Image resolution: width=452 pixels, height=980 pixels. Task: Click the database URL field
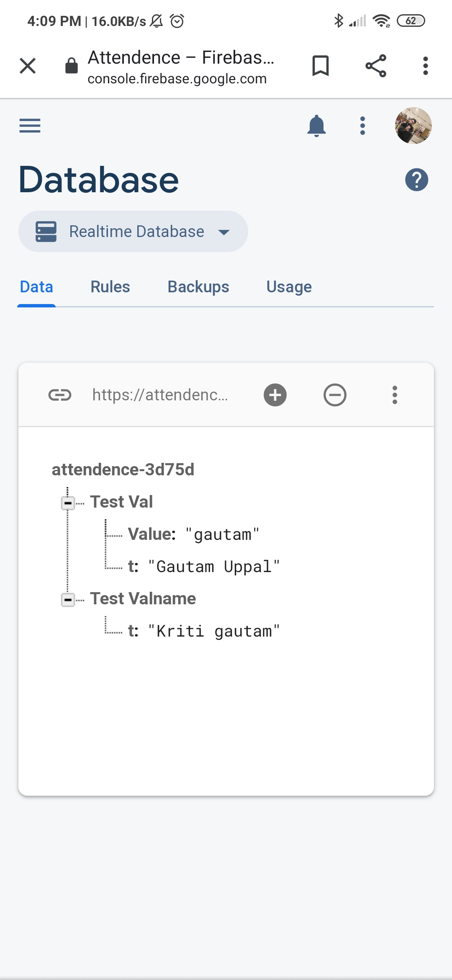point(160,395)
